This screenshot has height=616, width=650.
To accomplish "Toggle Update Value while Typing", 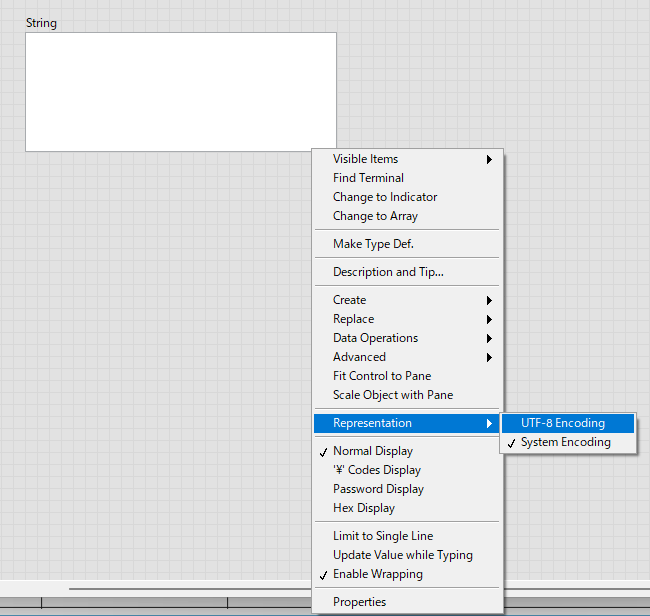I will point(407,555).
